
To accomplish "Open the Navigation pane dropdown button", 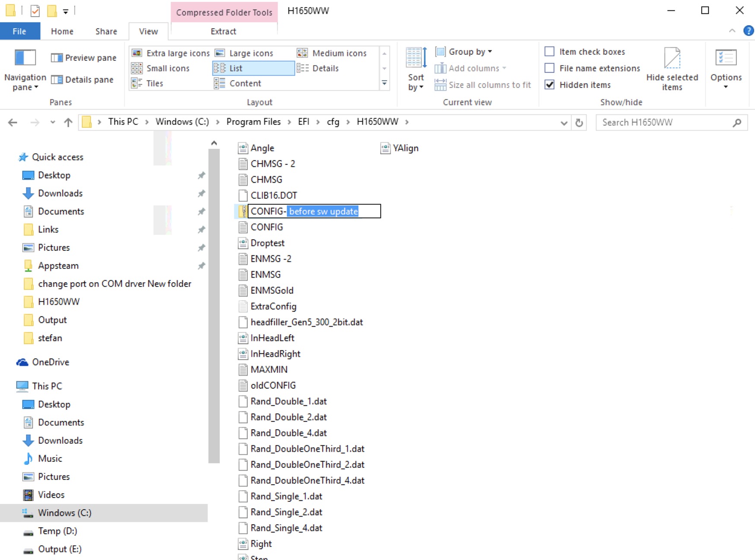I will [25, 69].
